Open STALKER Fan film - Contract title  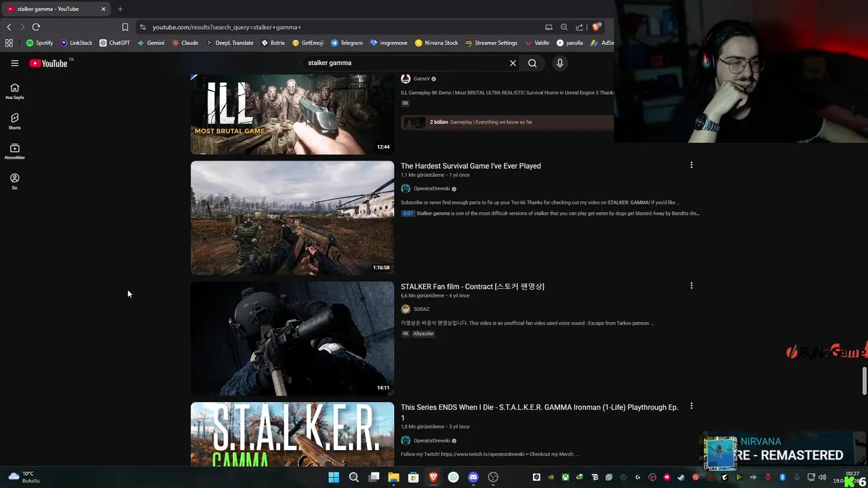(x=473, y=287)
